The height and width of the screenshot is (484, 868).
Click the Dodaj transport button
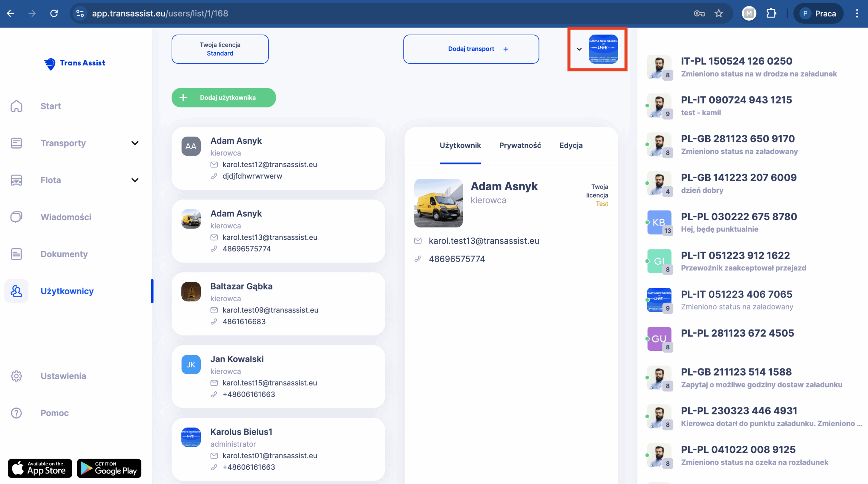tap(471, 49)
